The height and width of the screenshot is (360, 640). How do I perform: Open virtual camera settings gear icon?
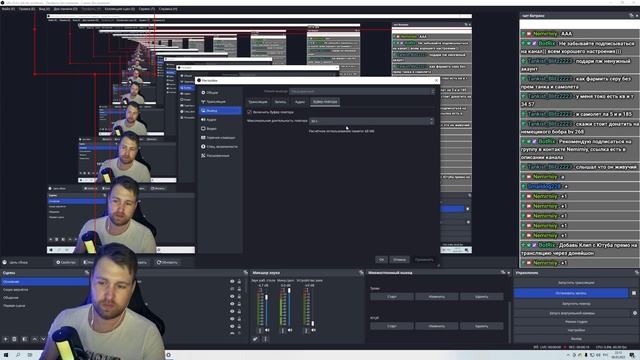[635, 313]
